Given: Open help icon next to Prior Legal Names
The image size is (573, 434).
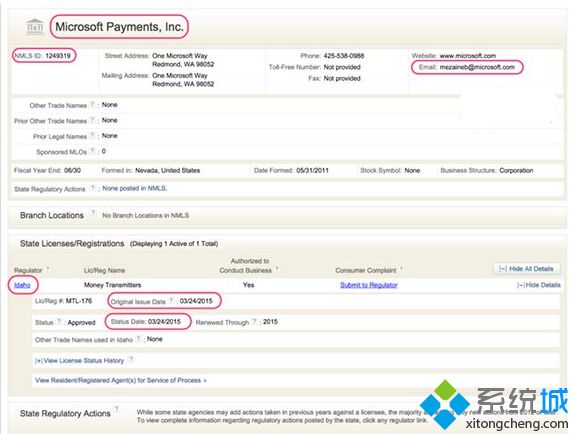Looking at the screenshot, I should (x=92, y=136).
